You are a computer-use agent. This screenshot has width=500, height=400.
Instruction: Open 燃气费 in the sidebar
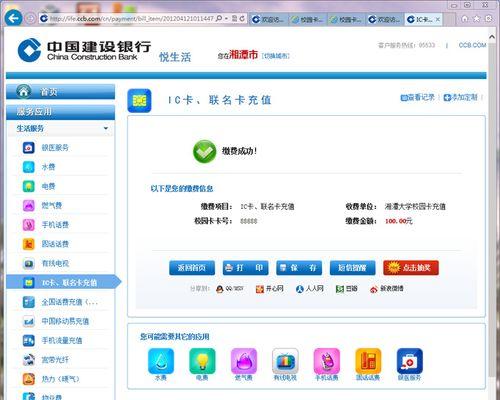(52, 205)
